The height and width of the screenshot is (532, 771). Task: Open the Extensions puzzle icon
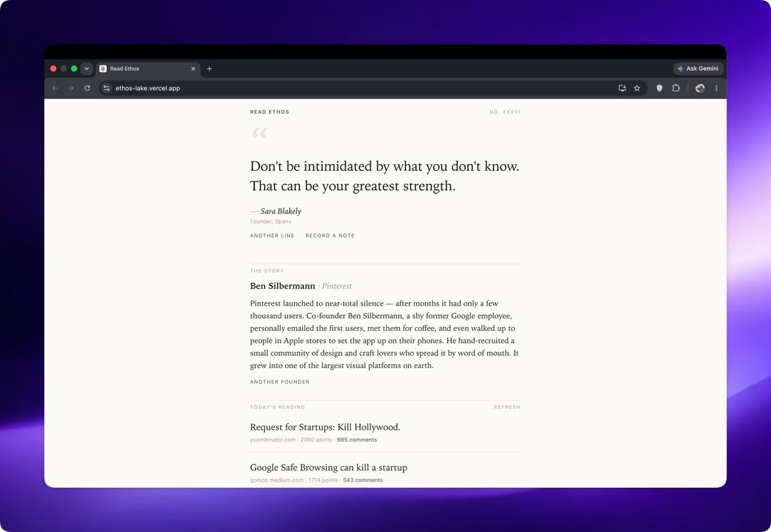coord(676,88)
